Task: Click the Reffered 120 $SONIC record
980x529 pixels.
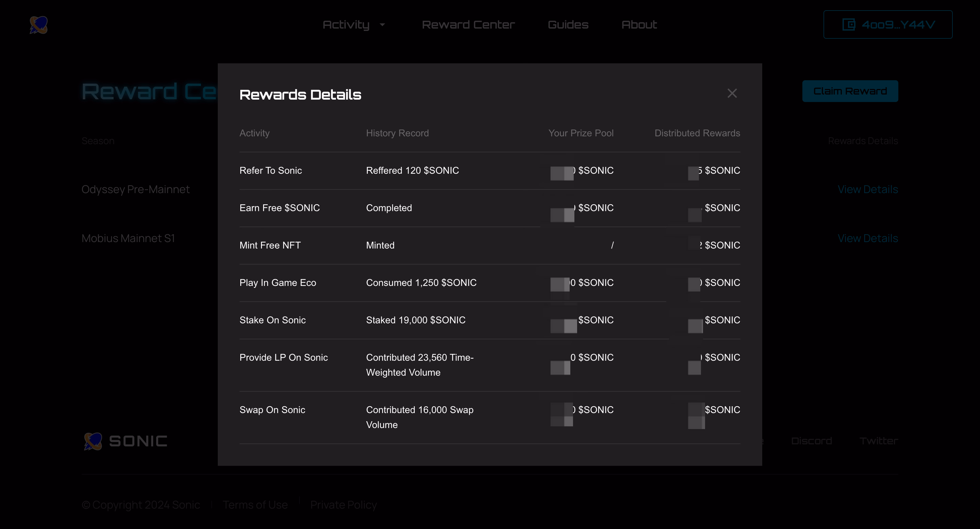Action: (x=412, y=171)
